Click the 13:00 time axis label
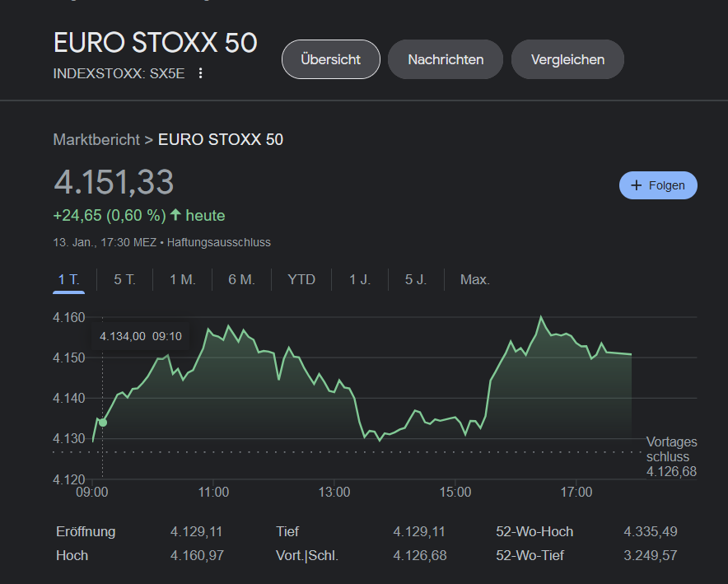 [x=334, y=492]
